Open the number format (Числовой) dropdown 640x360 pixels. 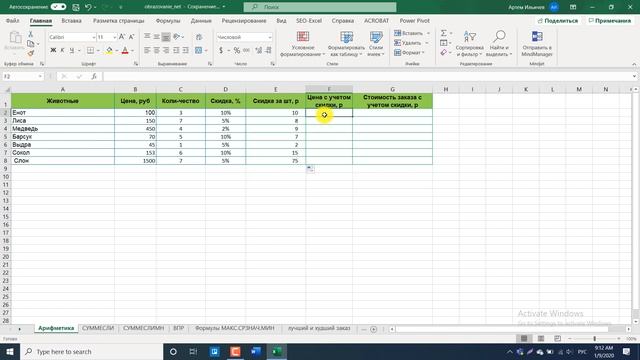pos(270,37)
